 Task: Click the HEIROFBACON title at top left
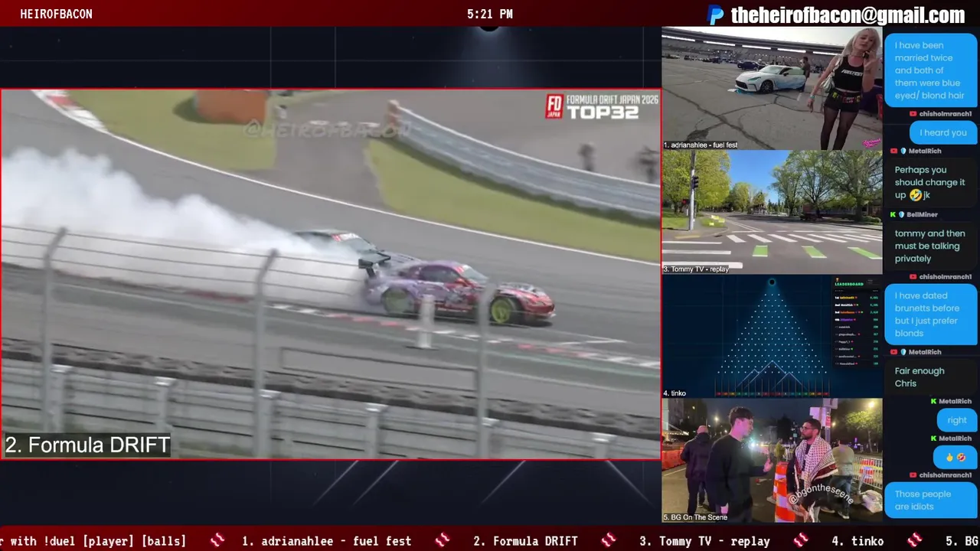56,14
